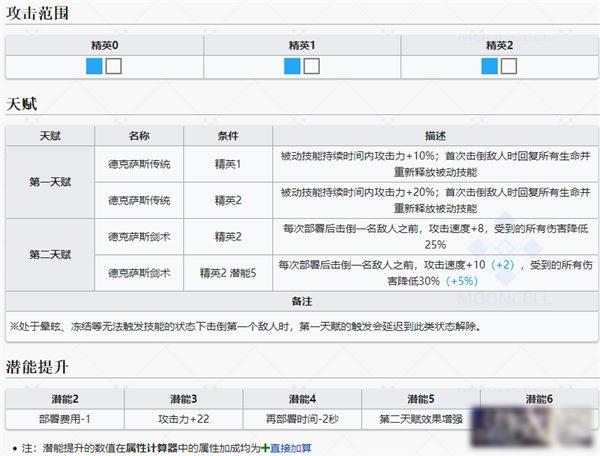
Task: Click the 潜能5 column header
Action: 421,399
